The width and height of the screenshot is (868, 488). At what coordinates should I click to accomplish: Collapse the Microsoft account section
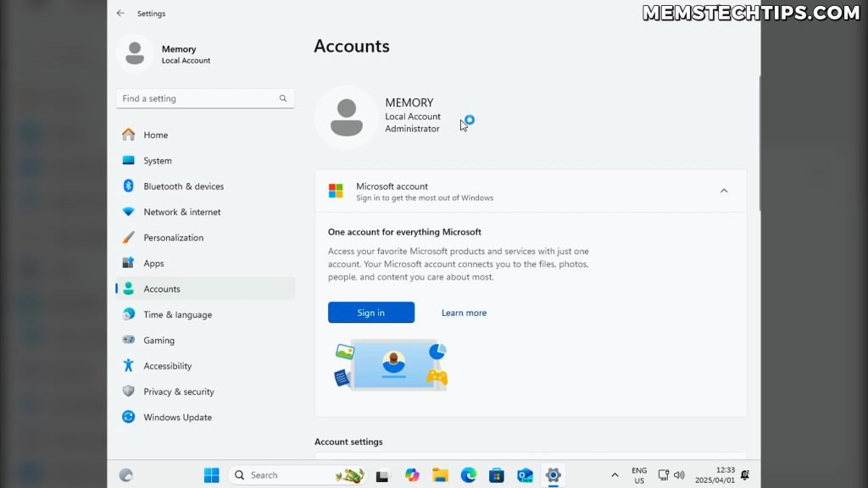[724, 191]
